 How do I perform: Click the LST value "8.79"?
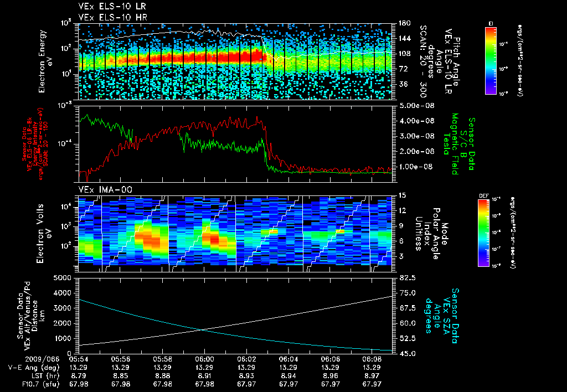(79, 376)
